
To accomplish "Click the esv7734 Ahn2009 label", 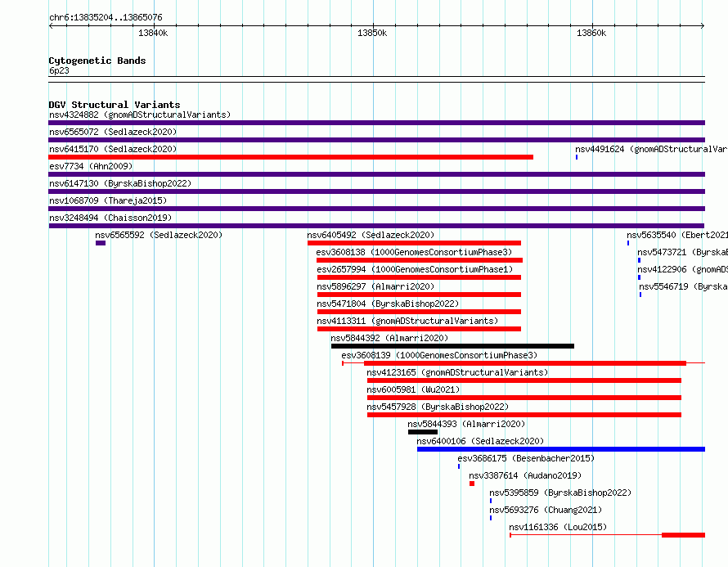I will point(91,166).
